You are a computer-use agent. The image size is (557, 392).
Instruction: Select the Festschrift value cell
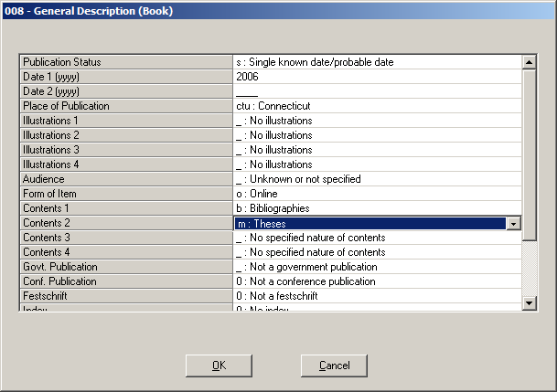tap(375, 296)
